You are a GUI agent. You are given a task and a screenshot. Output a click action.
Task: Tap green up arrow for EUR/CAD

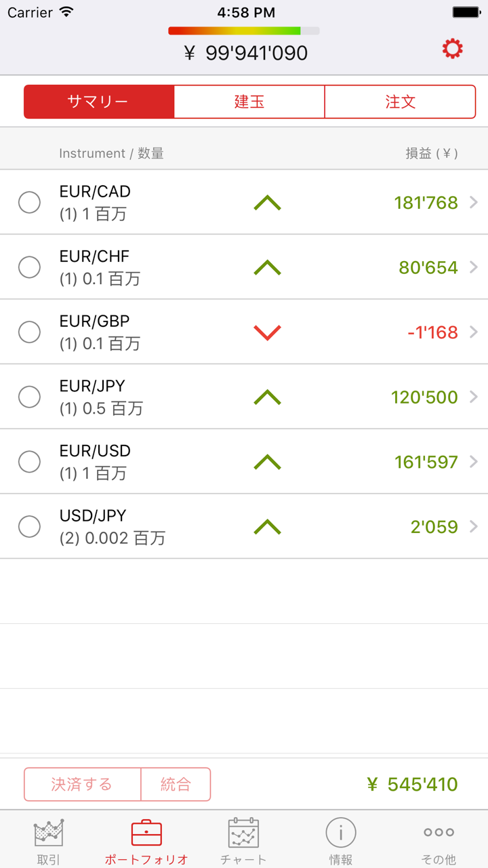tap(267, 203)
